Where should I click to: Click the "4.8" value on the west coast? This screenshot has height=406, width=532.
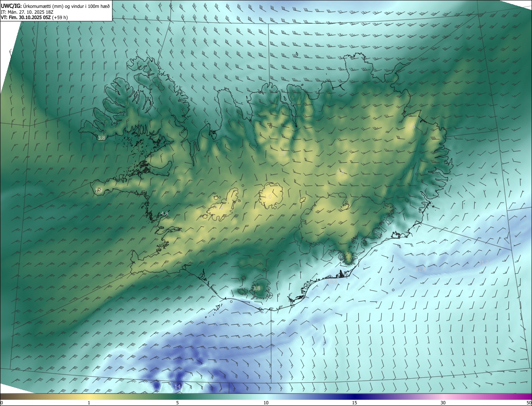coord(165,214)
